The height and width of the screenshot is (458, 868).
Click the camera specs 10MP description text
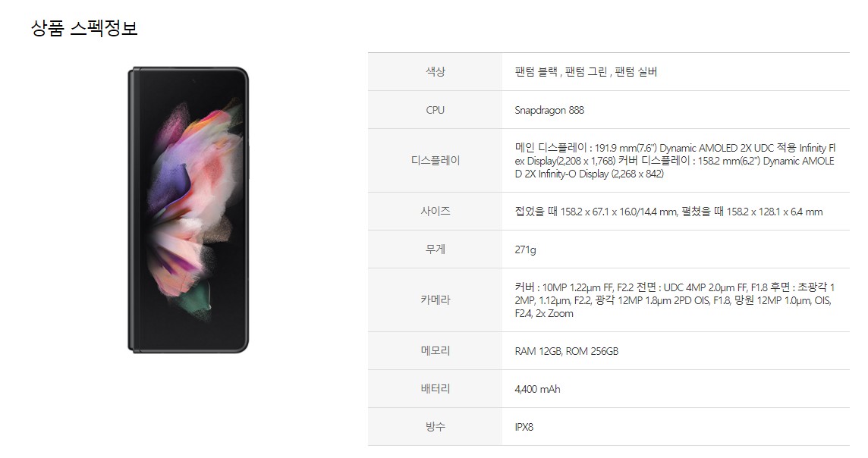pos(675,300)
